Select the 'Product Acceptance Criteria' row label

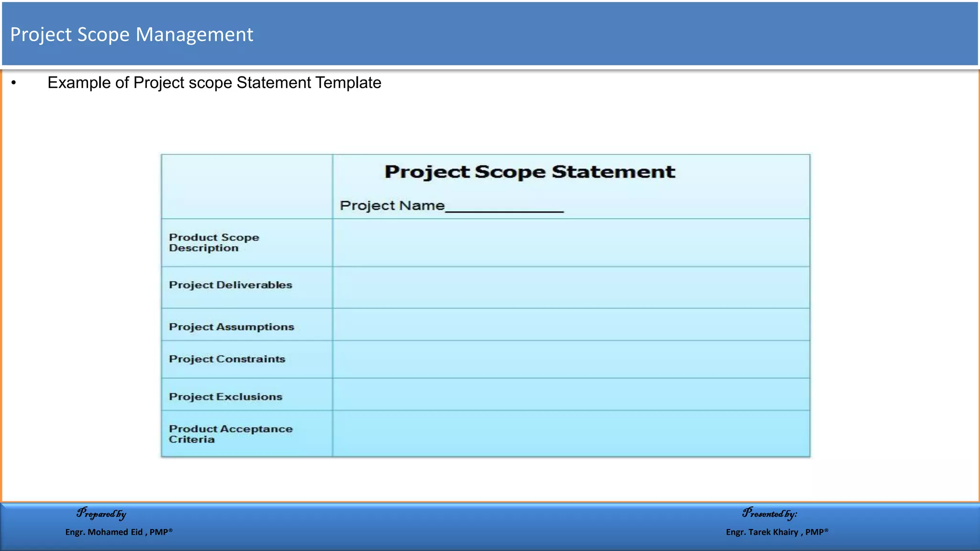[231, 434]
